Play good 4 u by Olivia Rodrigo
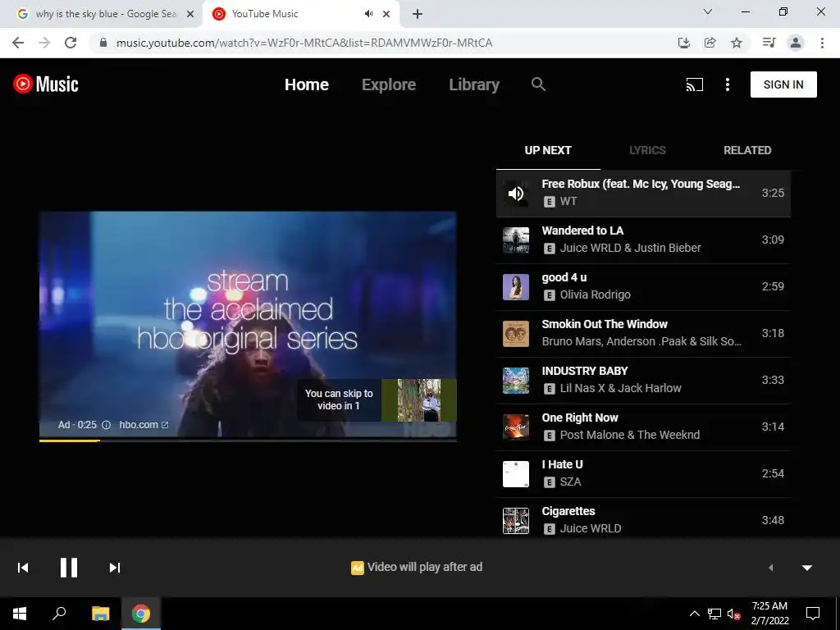Screen dimensions: 840x630 (x=643, y=286)
